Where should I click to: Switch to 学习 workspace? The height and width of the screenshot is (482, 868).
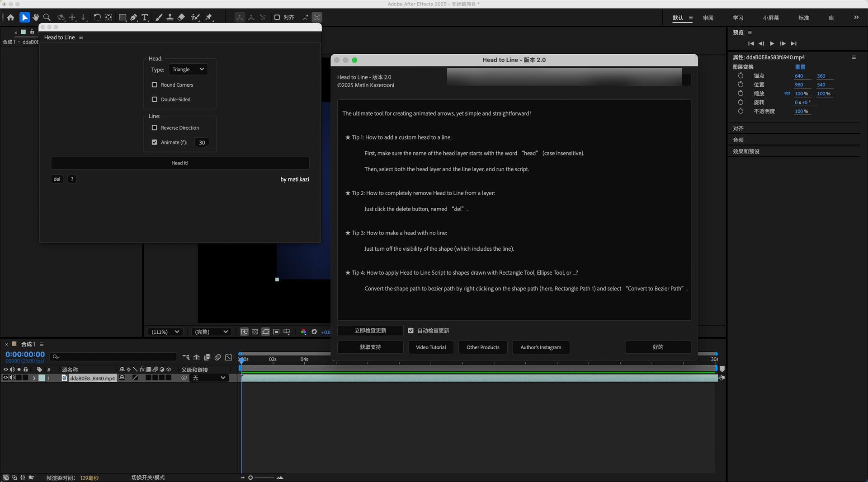[738, 18]
